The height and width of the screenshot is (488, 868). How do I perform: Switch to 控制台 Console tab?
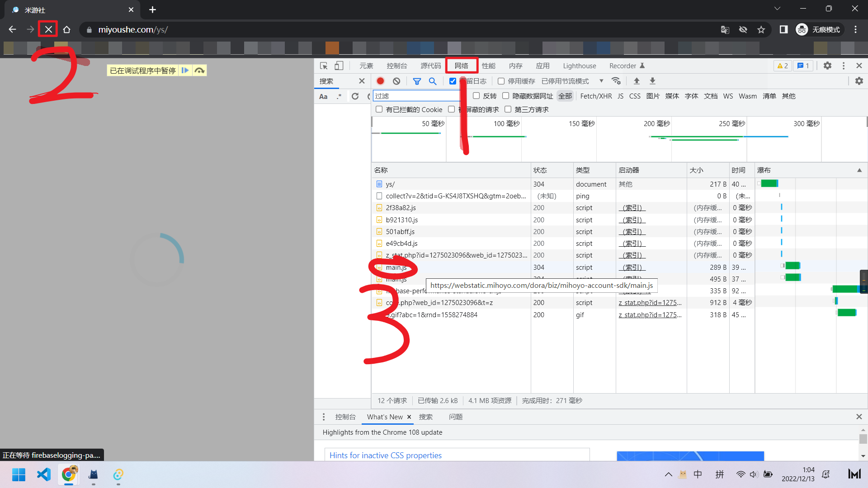coord(397,66)
